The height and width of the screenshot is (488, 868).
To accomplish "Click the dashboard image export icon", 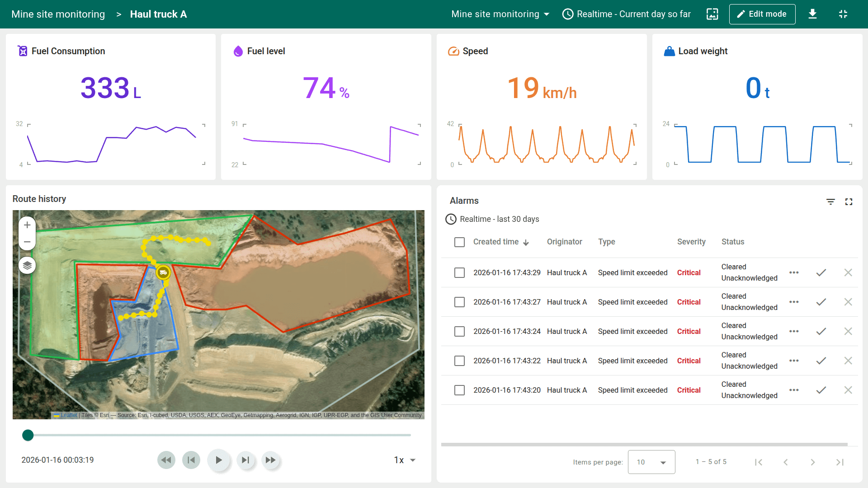I will (x=712, y=14).
